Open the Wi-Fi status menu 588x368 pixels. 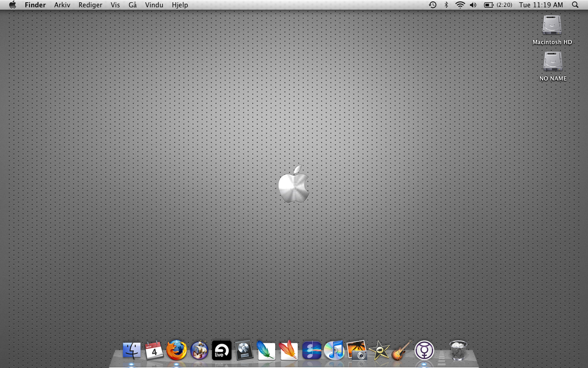click(x=460, y=5)
